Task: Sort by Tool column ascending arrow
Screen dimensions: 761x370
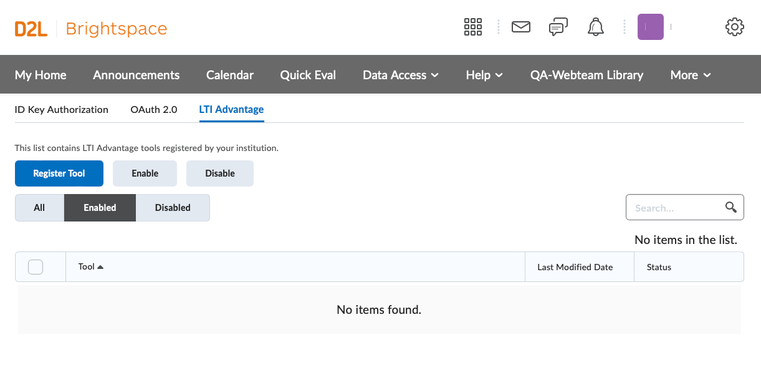Action: tap(100, 267)
